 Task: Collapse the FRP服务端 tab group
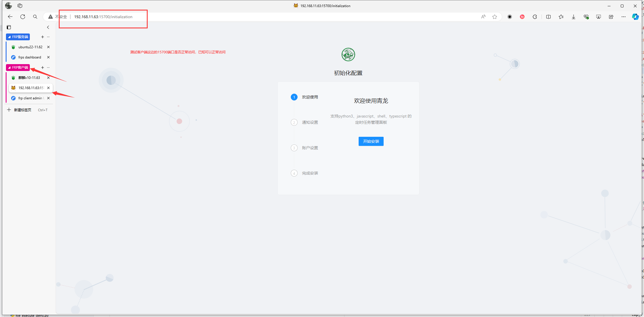[18, 37]
